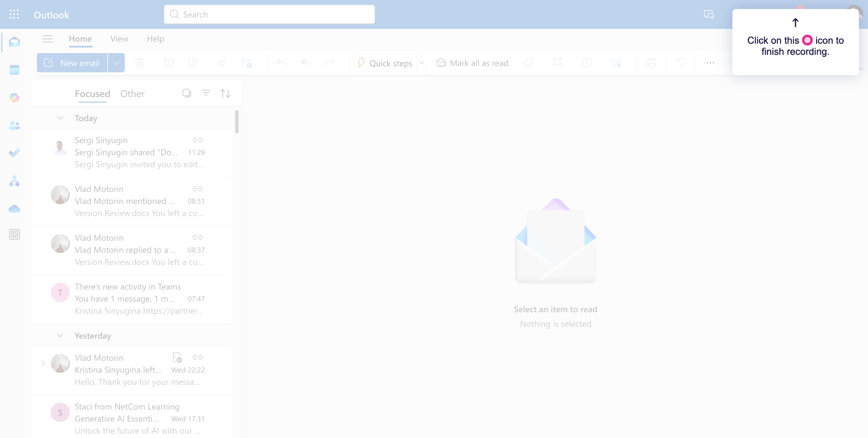The height and width of the screenshot is (438, 868).
Task: Click the sort arrows icon in list
Action: pos(225,93)
